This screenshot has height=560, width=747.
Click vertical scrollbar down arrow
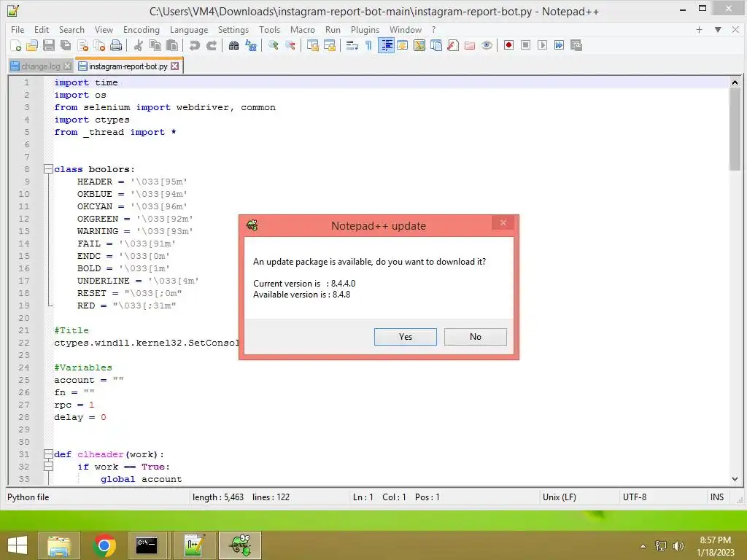pyautogui.click(x=735, y=479)
